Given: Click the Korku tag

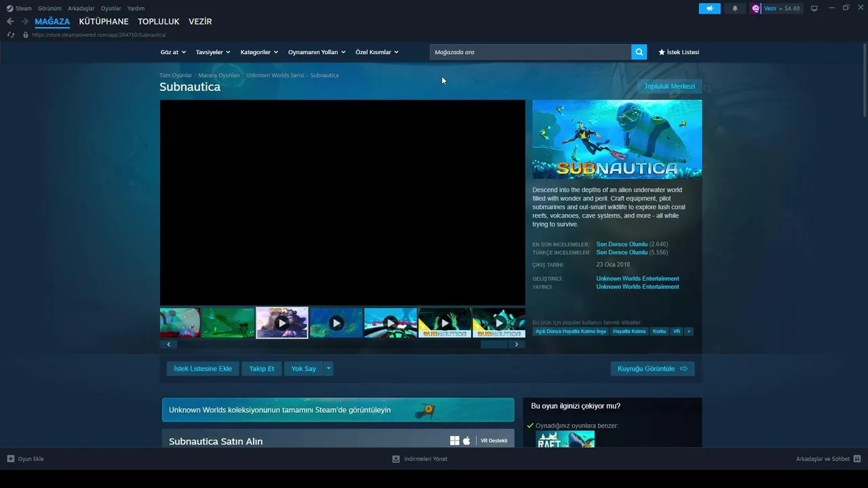Looking at the screenshot, I should (x=659, y=331).
